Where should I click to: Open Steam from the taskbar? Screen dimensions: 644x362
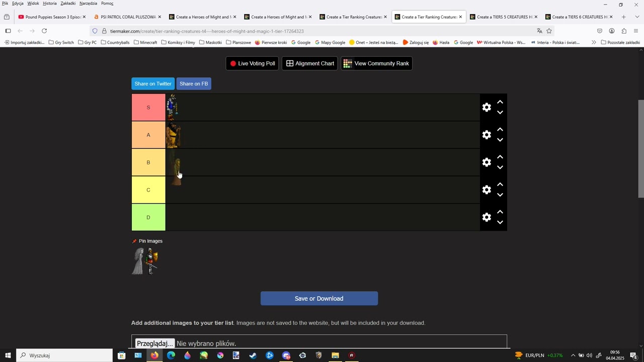pyautogui.click(x=253, y=355)
